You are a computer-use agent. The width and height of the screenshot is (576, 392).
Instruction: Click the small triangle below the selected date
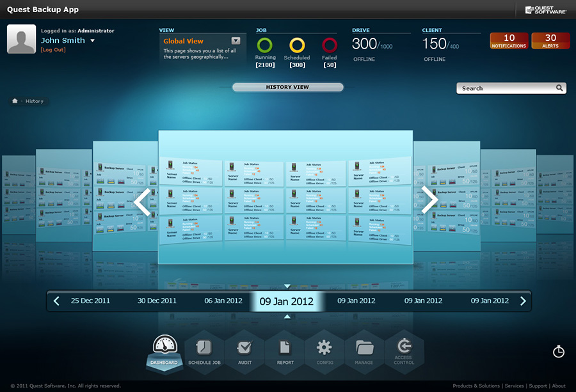(287, 317)
